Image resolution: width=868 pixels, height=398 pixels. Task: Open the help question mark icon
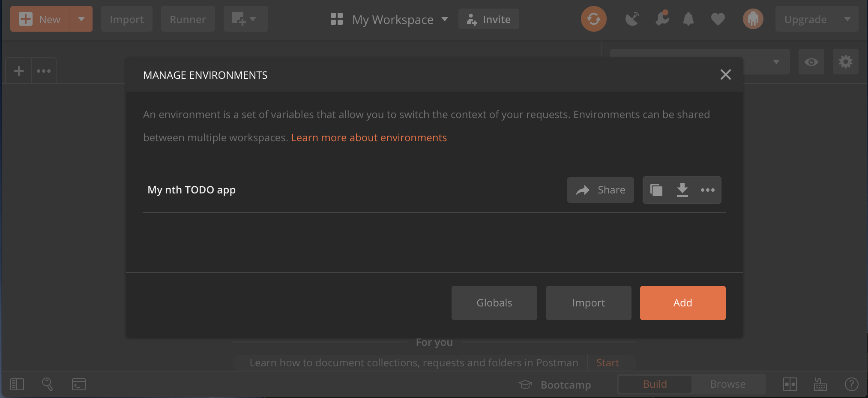(851, 384)
